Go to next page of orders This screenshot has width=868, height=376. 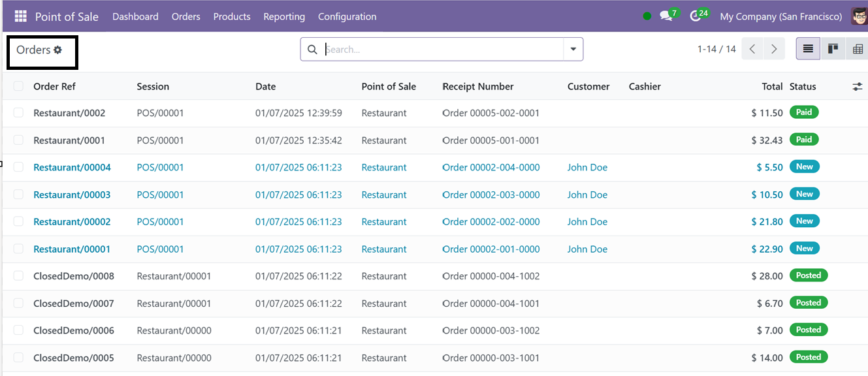click(x=774, y=49)
